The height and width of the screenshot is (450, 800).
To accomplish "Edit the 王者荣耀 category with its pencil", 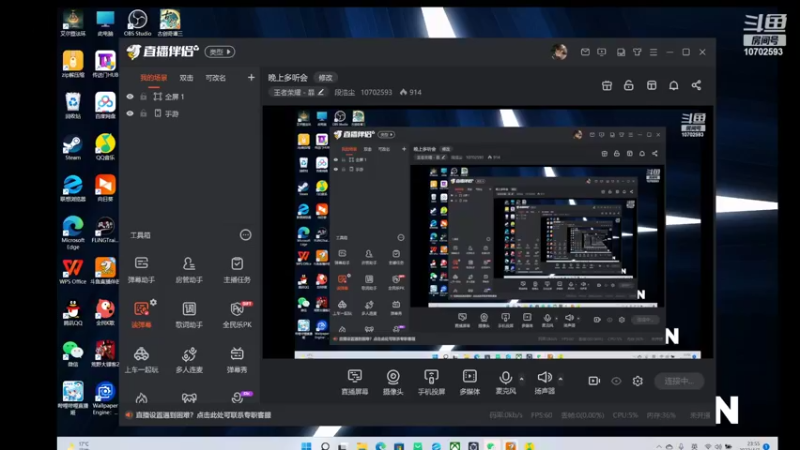I will pos(321,92).
